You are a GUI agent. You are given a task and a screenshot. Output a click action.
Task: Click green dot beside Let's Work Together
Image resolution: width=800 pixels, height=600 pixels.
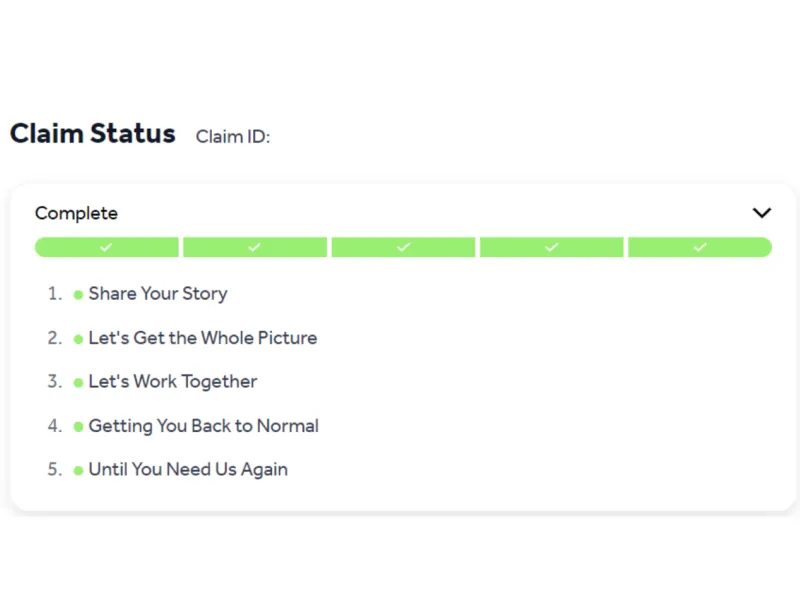click(78, 383)
